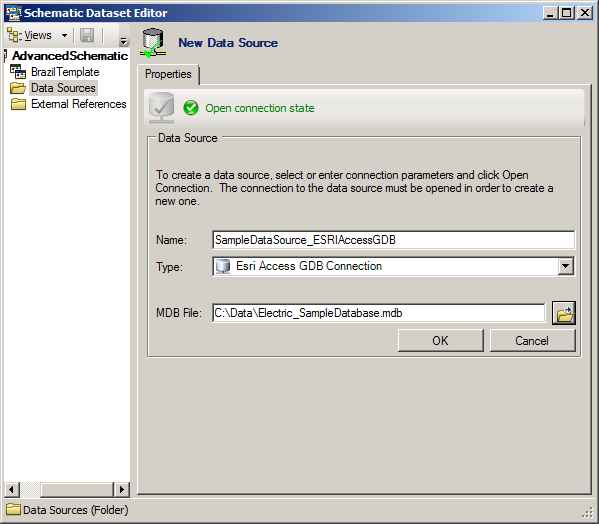
Task: Select AdvancedSchematic root node
Action: (x=70, y=56)
